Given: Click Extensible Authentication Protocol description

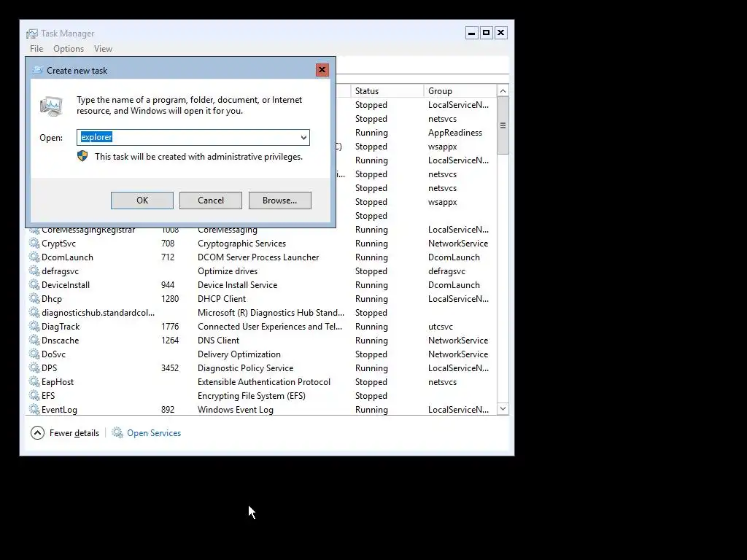Looking at the screenshot, I should point(264,381).
